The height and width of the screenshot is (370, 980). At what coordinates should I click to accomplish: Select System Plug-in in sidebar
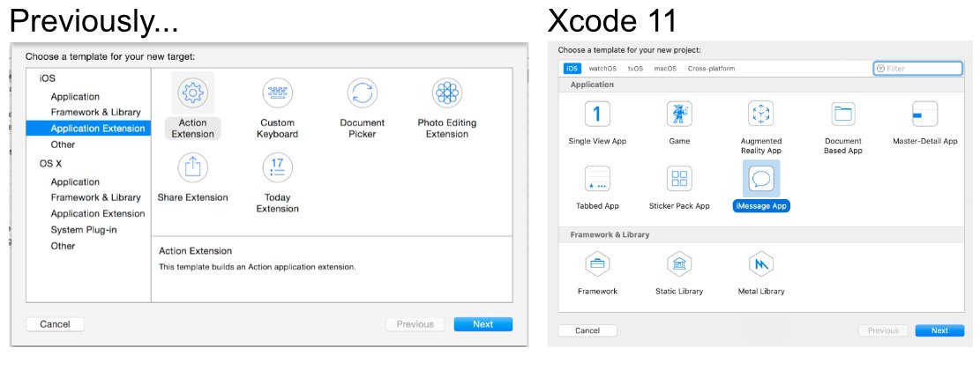tap(84, 230)
